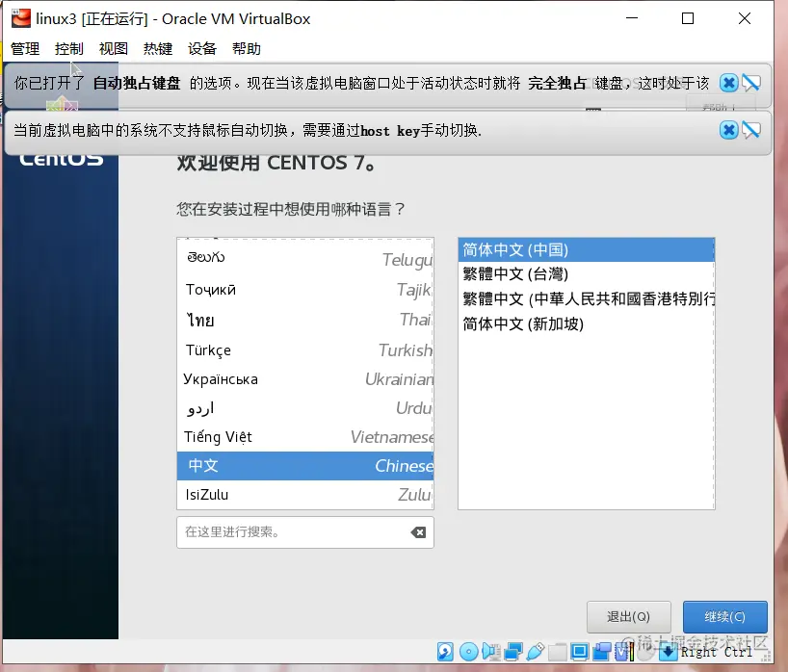This screenshot has height=672, width=788.
Task: Click the video capture status icon
Action: pyautogui.click(x=601, y=652)
